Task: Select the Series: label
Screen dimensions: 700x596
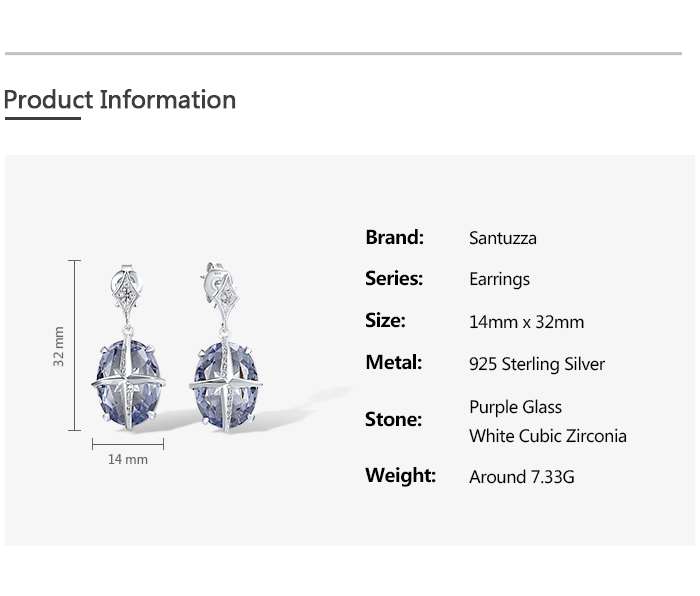Action: (x=394, y=279)
